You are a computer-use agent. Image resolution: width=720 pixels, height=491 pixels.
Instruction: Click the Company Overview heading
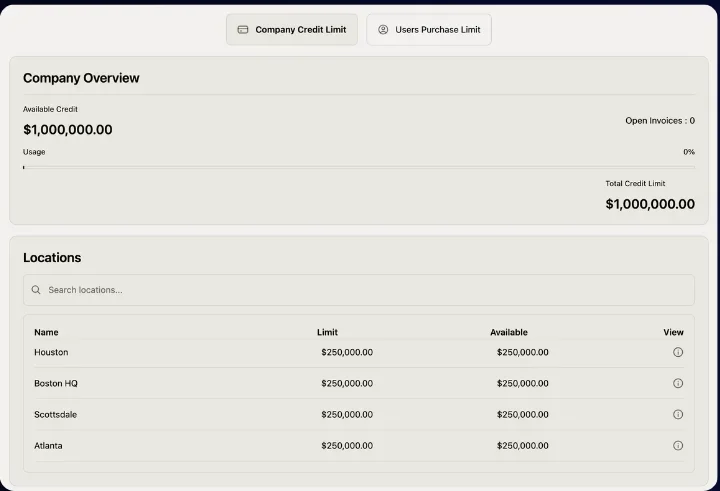point(81,78)
